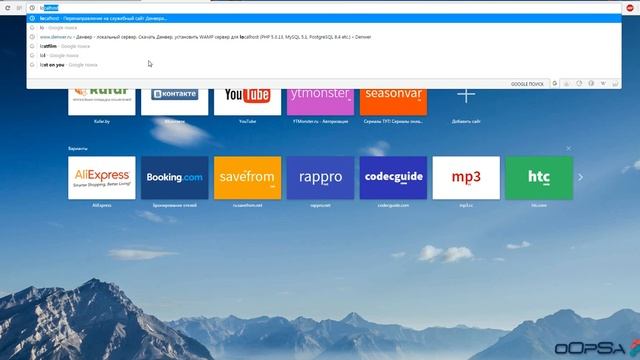
Task: Click the YouTube label under its tile
Action: 247,121
